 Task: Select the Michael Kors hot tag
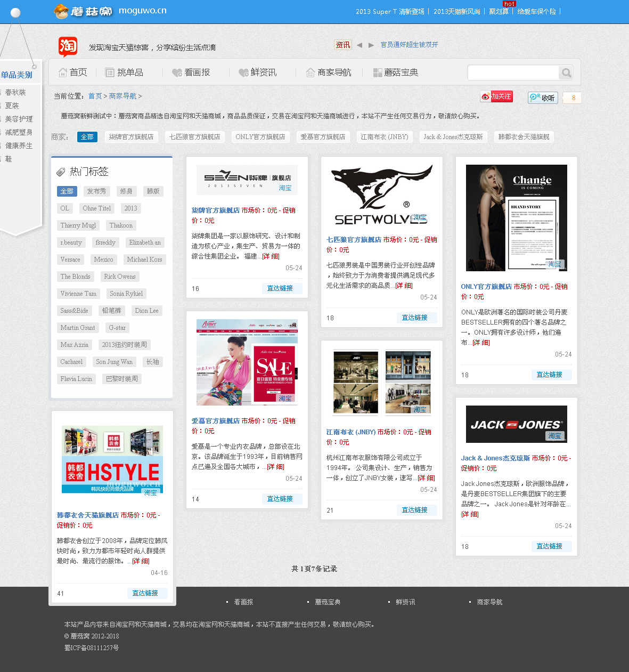click(144, 260)
